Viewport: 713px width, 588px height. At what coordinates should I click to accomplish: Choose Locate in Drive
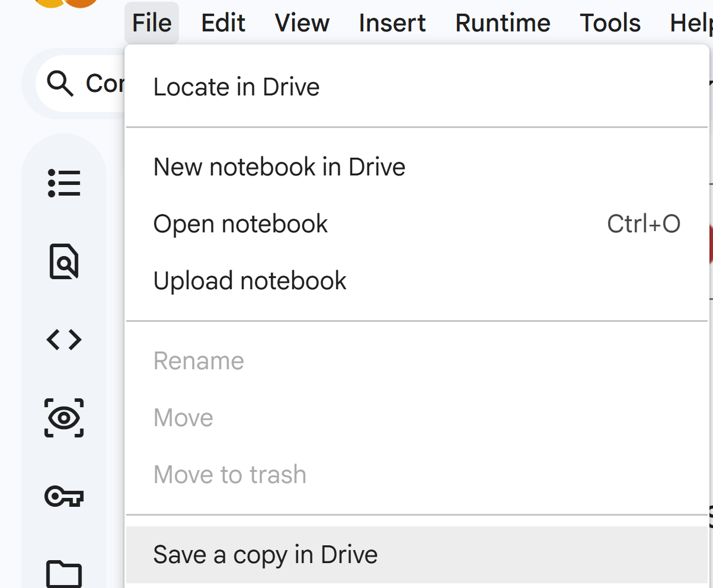tap(236, 87)
